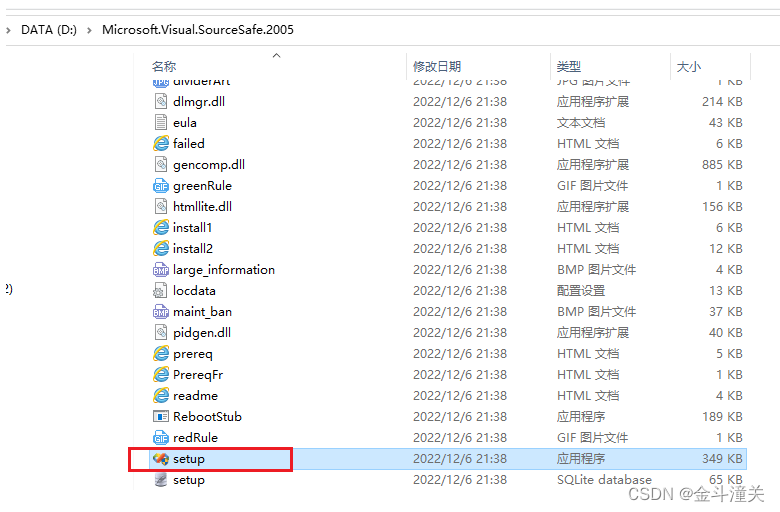
Task: Click the sort direction arrow above 名称
Action: (x=277, y=55)
